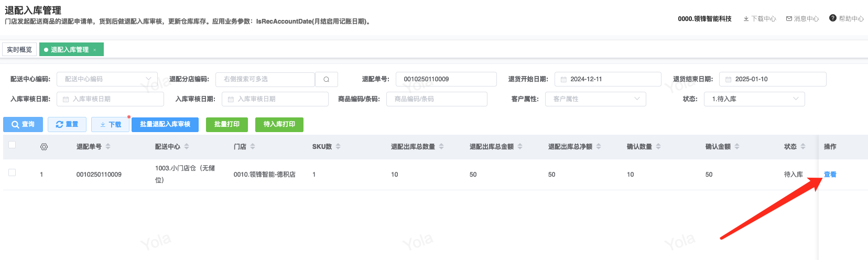
Task: Open the 退货开始日期 picker 2024-12-11
Action: click(608, 79)
